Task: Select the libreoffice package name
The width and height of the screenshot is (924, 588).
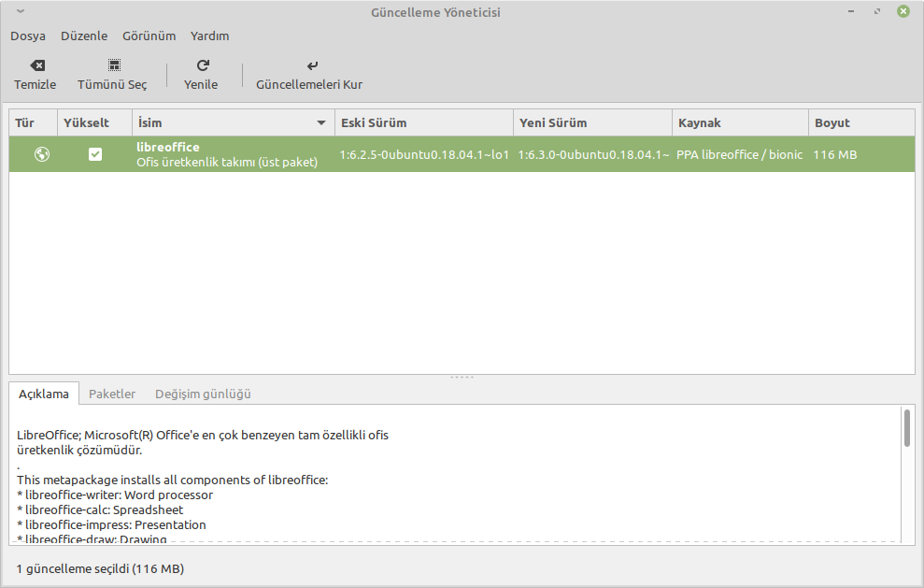Action: (168, 147)
